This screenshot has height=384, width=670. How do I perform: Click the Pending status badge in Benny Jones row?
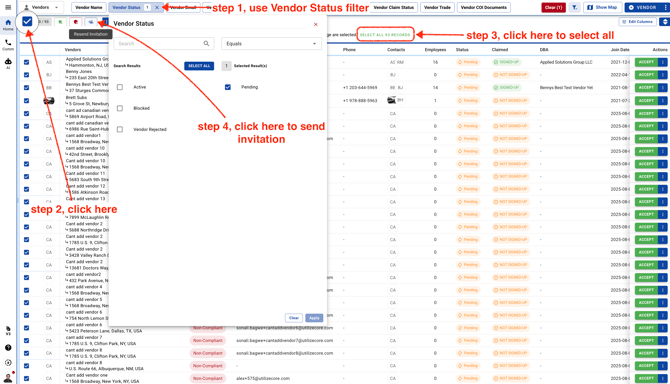pyautogui.click(x=468, y=75)
